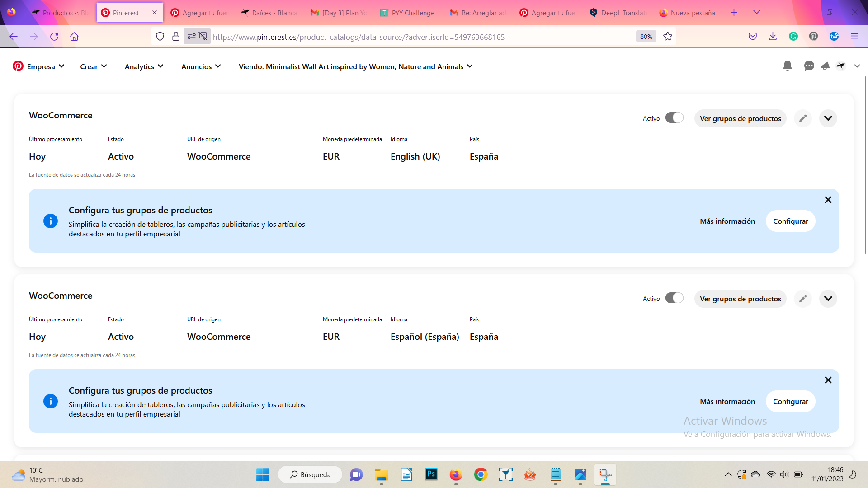Click Ver grupos de productos for Español source

click(741, 299)
